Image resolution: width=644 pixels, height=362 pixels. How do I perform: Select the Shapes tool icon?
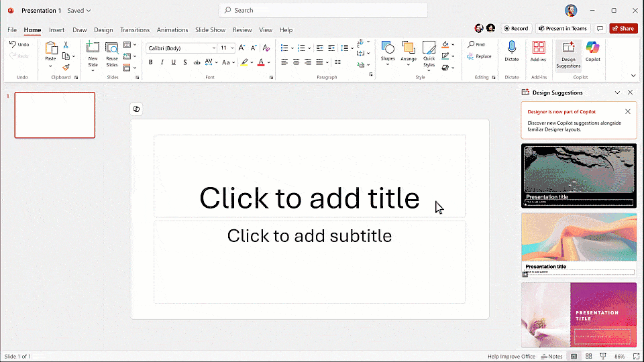[388, 48]
